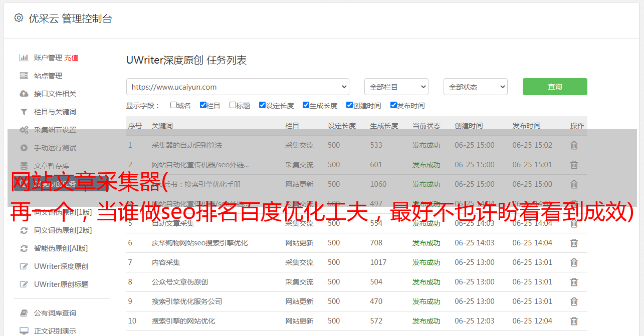This screenshot has height=336, width=644.
Task: Click the refresh icon for 智能伪原创[AI版]
Action: tap(24, 248)
